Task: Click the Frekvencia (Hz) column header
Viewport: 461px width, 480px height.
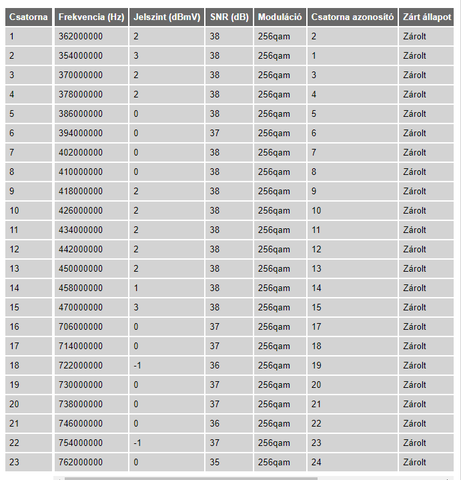Action: click(91, 17)
